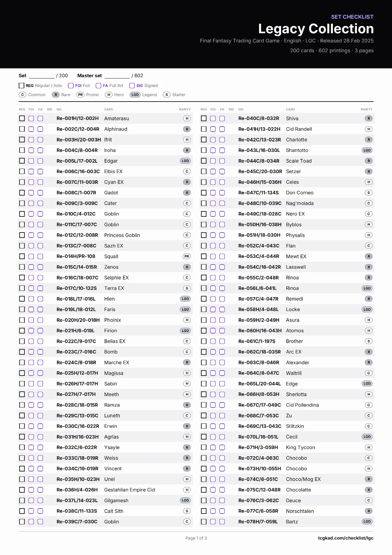Screen dimensions: 392x555
Task: Click the Starter 'S' badge in the legend
Action: pyautogui.click(x=167, y=95)
